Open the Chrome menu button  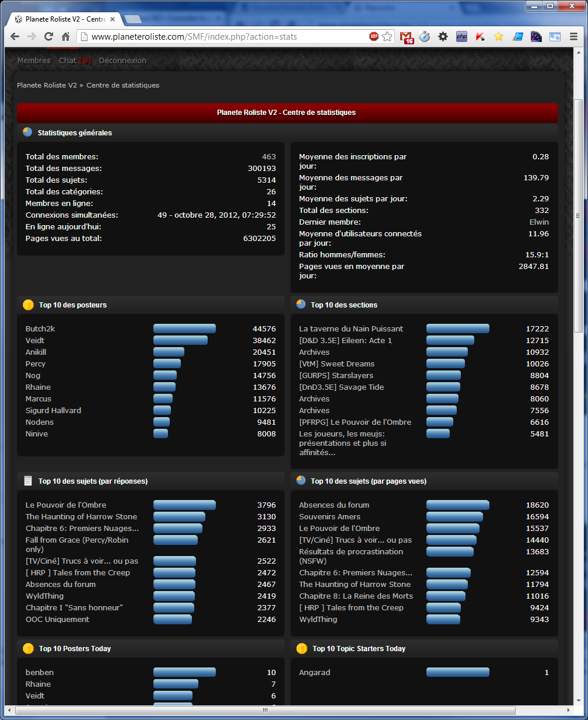pos(573,37)
